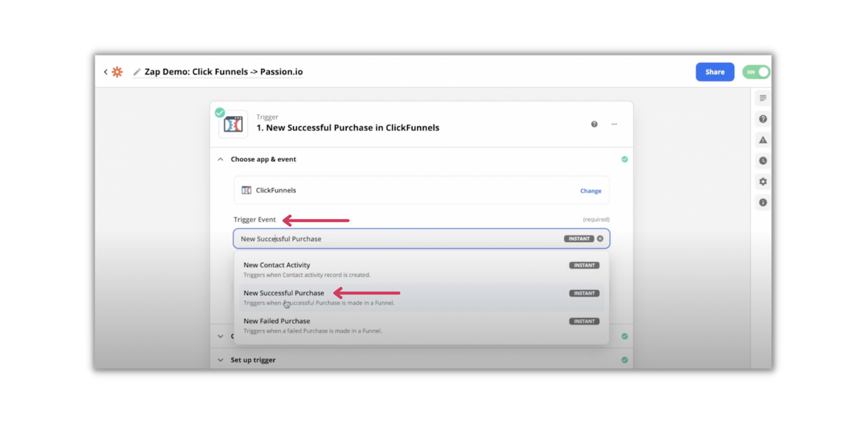Image resolution: width=868 pixels, height=424 pixels.
Task: Click the Share button
Action: tap(715, 71)
